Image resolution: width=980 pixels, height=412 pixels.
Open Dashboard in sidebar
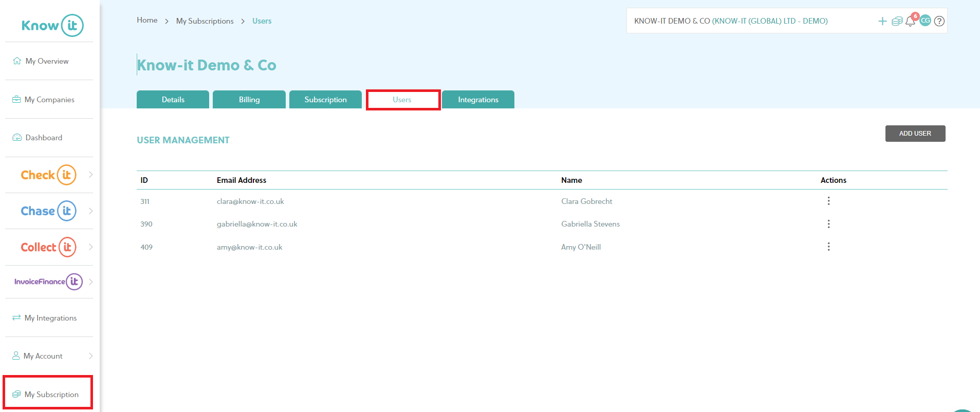pyautogui.click(x=37, y=138)
